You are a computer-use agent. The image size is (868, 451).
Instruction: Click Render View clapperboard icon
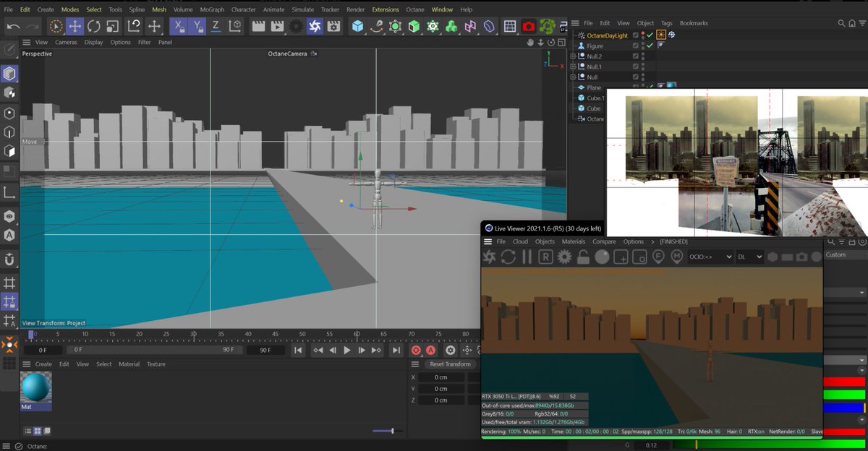click(x=258, y=26)
